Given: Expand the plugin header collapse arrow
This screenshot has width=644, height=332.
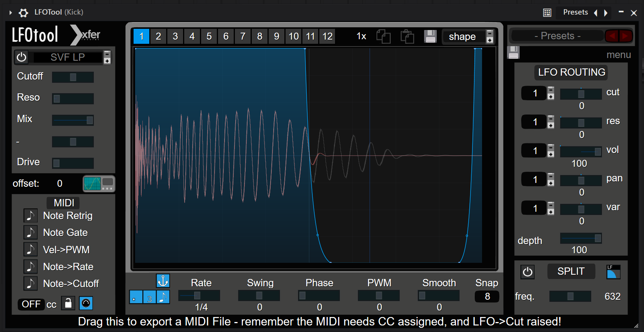Looking at the screenshot, I should coord(11,13).
